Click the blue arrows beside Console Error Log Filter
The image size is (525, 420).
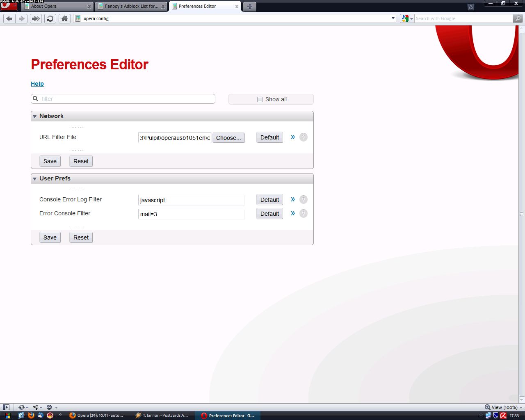(293, 199)
